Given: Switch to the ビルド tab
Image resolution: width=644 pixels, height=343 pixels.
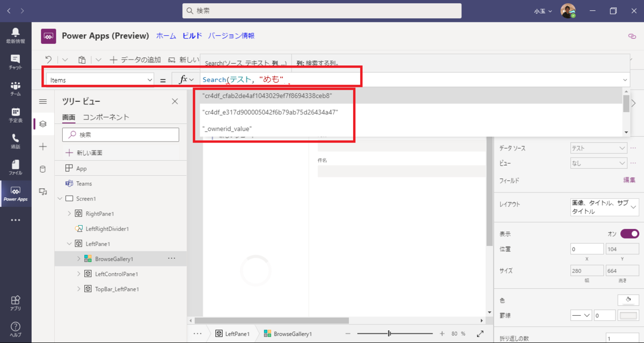Looking at the screenshot, I should coord(192,36).
